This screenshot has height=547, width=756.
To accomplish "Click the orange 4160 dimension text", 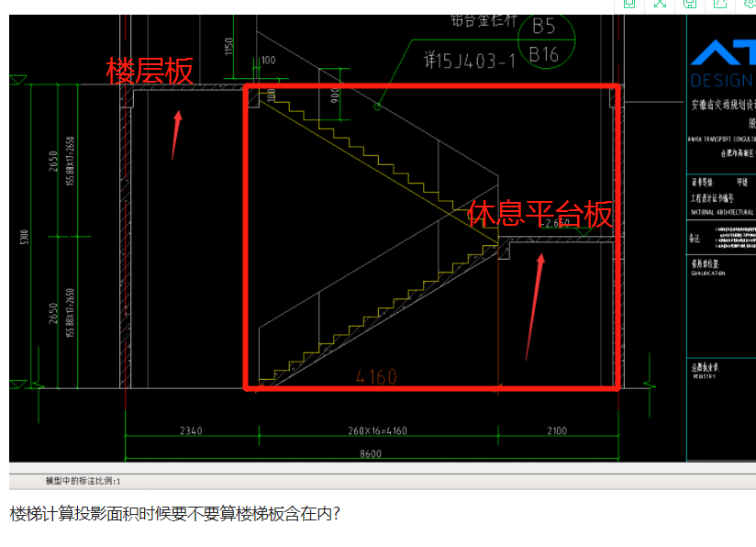I will (376, 376).
